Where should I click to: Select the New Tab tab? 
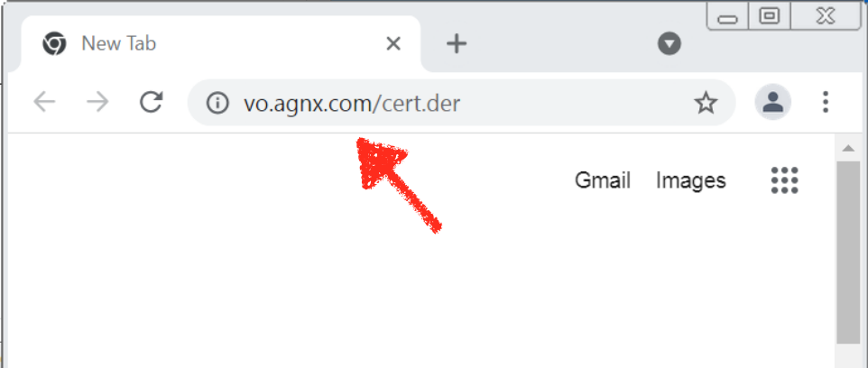(221, 43)
